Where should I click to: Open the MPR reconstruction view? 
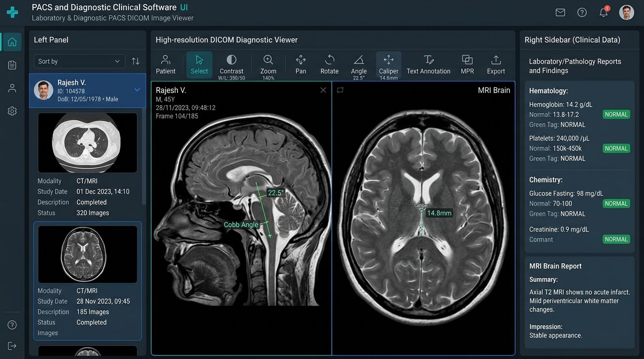467,65
